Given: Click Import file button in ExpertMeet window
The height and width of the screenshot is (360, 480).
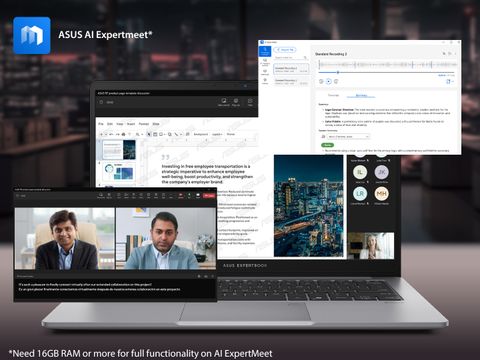Looking at the screenshot, I should click(285, 50).
